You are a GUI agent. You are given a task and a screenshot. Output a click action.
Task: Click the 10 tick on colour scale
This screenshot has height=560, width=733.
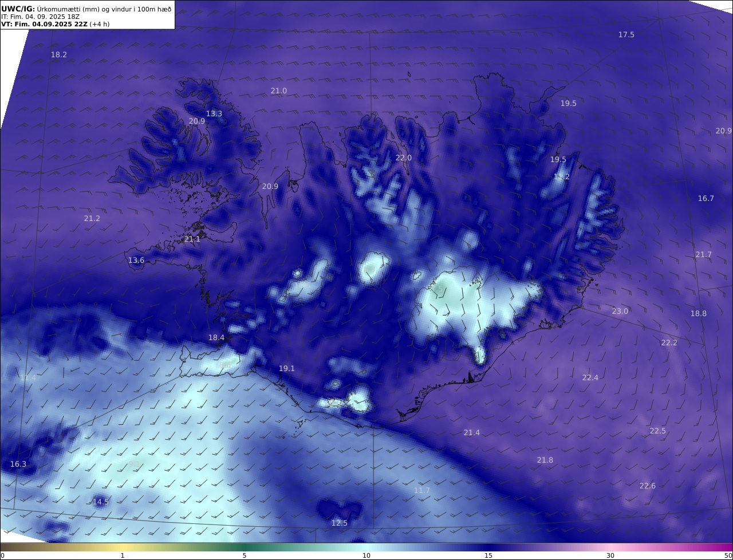[366, 555]
